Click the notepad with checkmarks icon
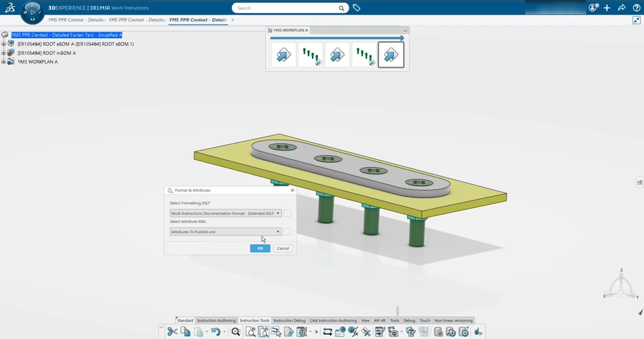The width and height of the screenshot is (644, 339). coord(380,332)
